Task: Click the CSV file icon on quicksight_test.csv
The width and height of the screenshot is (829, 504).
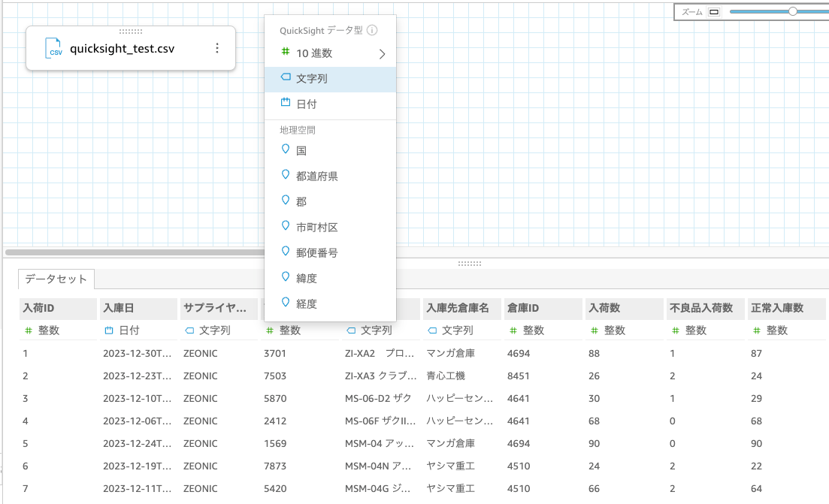Action: (53, 47)
